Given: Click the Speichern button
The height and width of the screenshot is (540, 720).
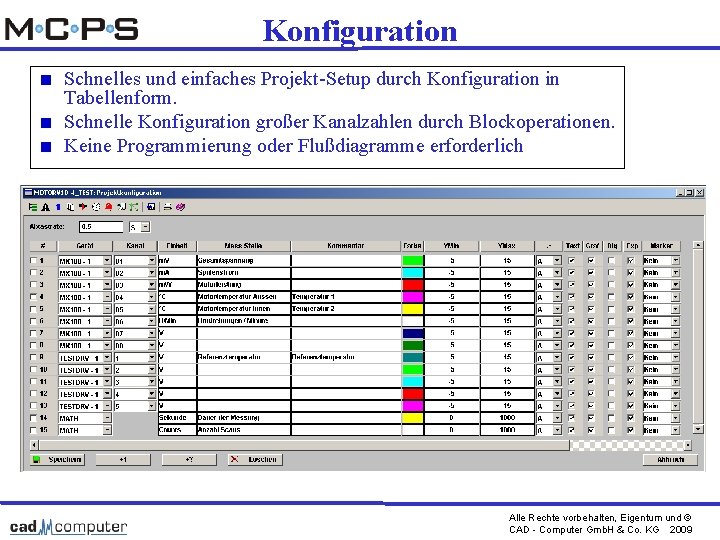Looking at the screenshot, I should (x=57, y=459).
